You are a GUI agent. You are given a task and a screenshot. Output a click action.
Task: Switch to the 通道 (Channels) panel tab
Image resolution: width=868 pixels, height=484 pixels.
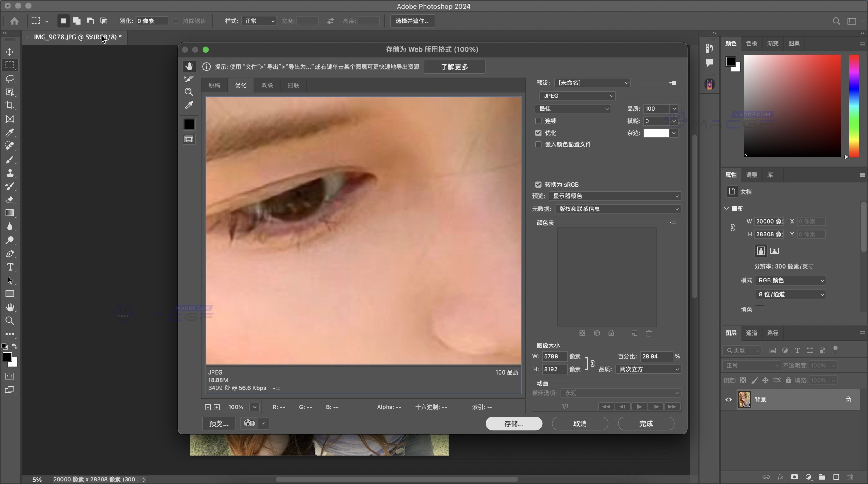pyautogui.click(x=751, y=333)
